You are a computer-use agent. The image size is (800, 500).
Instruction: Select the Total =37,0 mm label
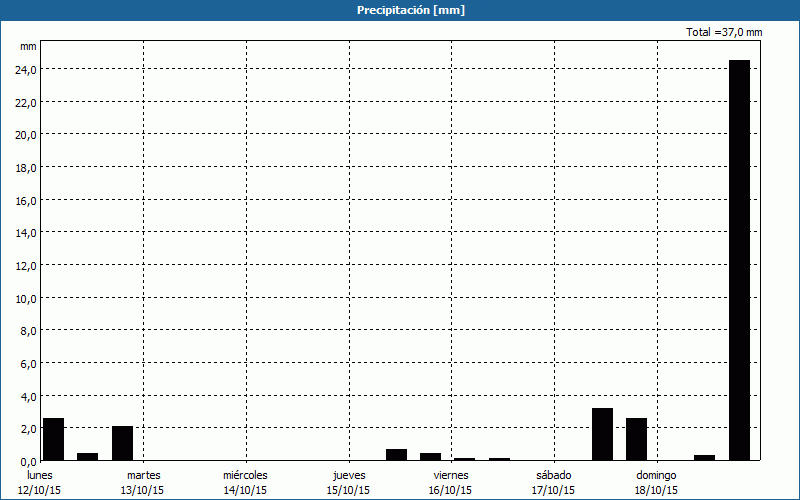724,32
